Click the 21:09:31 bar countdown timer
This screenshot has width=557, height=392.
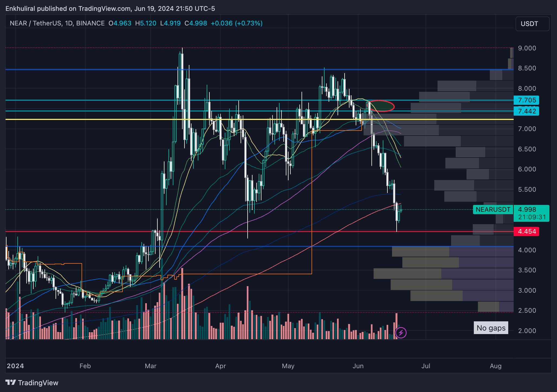coord(532,217)
